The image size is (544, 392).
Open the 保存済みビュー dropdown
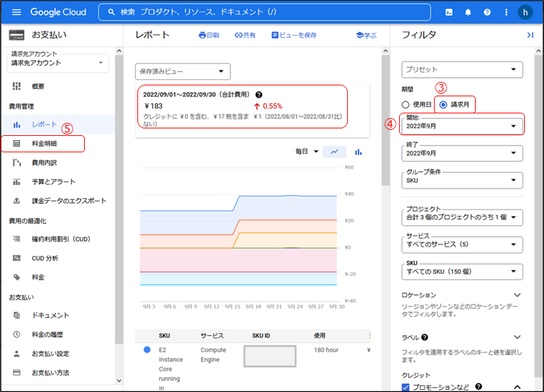coord(182,71)
